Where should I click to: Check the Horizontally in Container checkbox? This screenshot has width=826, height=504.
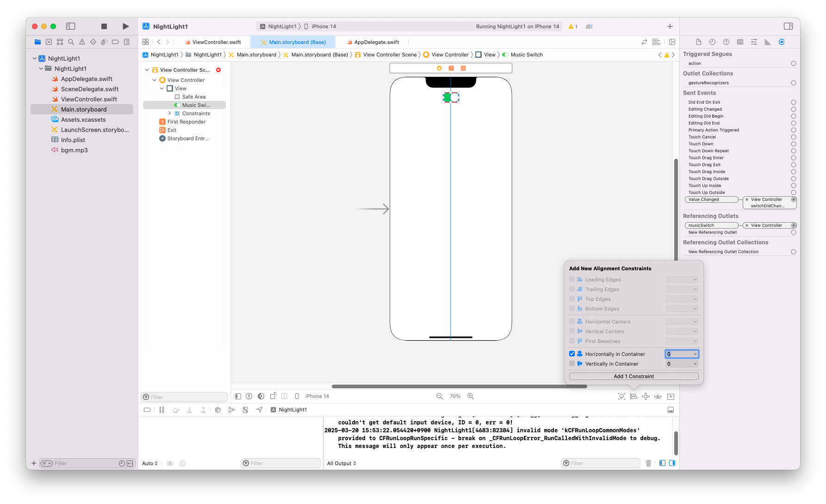pos(572,354)
